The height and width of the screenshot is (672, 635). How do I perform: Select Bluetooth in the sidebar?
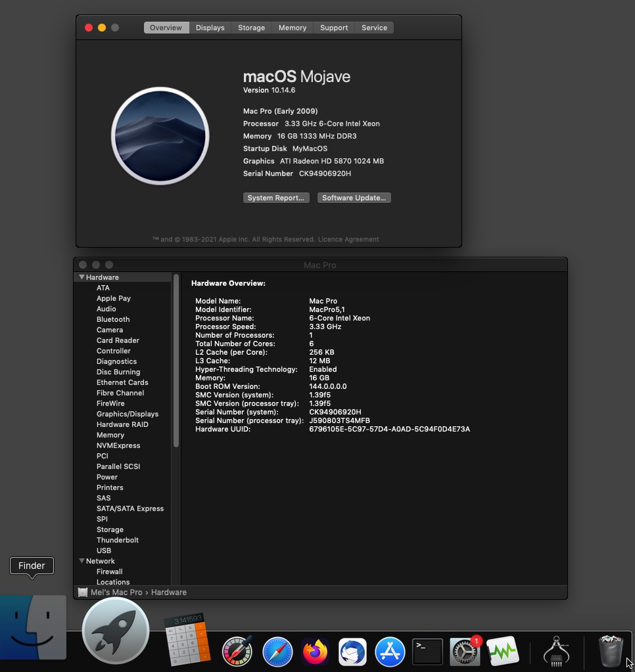coord(113,319)
